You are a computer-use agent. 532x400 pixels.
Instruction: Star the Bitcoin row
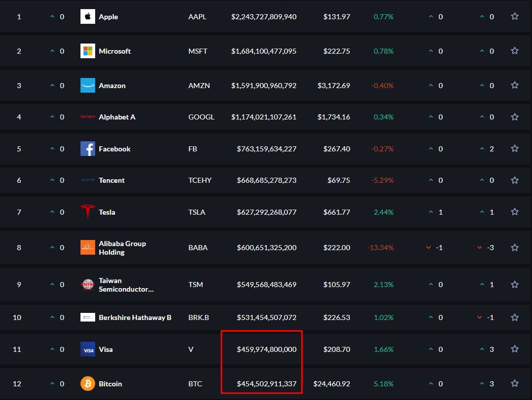[514, 383]
